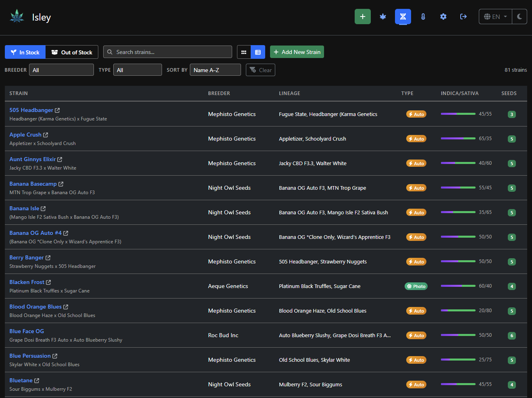Viewport: 532px width, 398px height.
Task: Open the Breeder filter dropdown
Action: click(x=61, y=70)
